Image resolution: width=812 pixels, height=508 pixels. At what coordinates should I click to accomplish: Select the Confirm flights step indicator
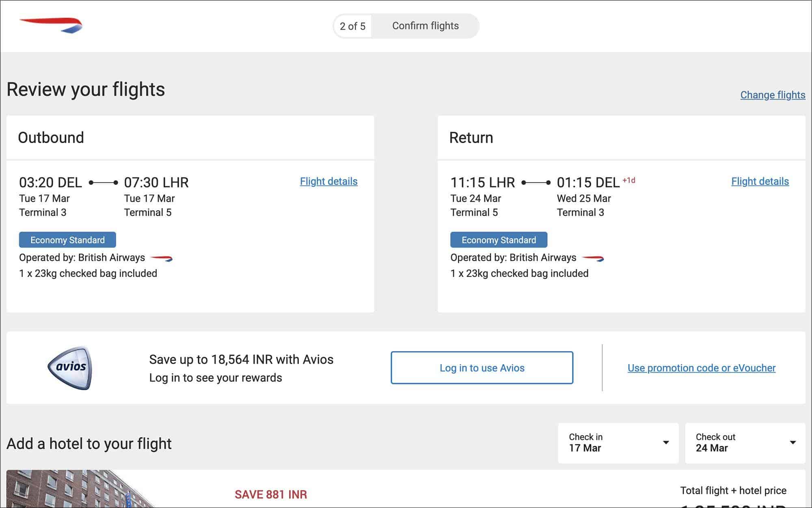[x=425, y=26]
